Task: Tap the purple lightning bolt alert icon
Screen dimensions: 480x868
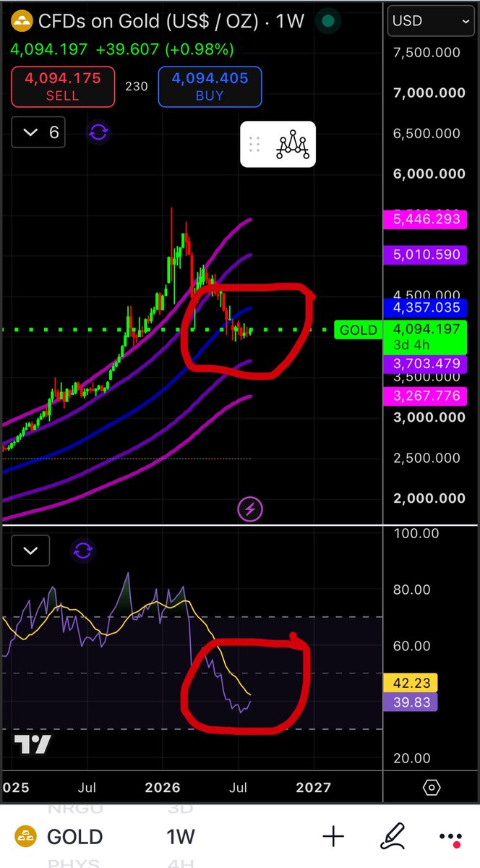Action: pos(249,509)
